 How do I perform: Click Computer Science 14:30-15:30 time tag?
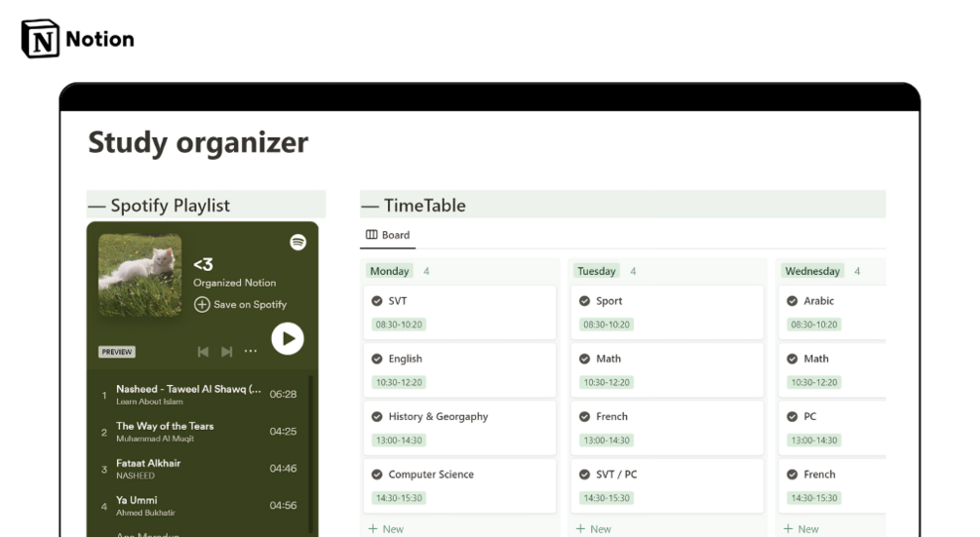tap(399, 498)
